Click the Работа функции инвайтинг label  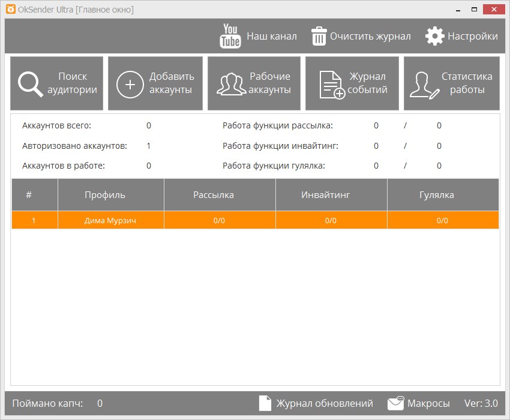(x=280, y=146)
